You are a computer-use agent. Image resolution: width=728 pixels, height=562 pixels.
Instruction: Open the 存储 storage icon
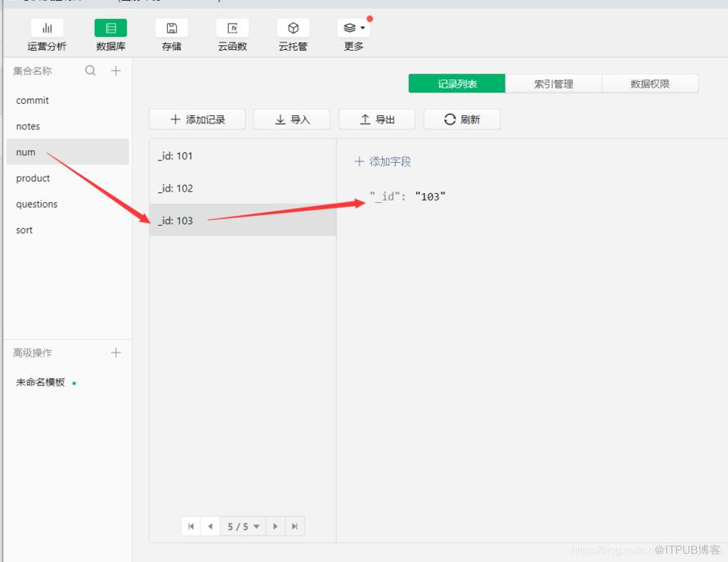[171, 29]
